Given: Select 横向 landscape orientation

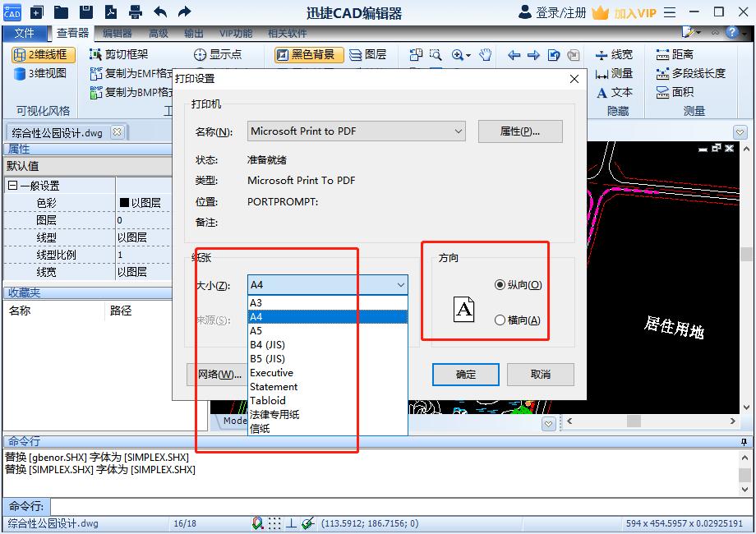Looking at the screenshot, I should point(518,320).
